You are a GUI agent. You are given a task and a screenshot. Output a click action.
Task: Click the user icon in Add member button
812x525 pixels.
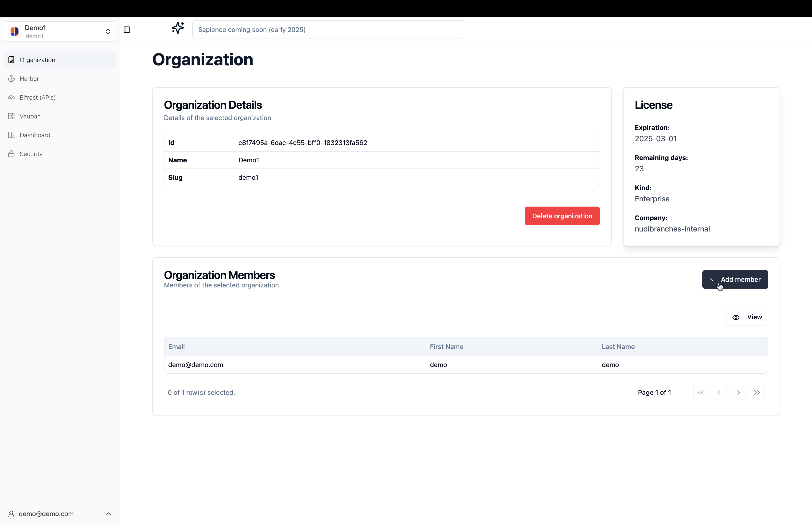coord(711,280)
